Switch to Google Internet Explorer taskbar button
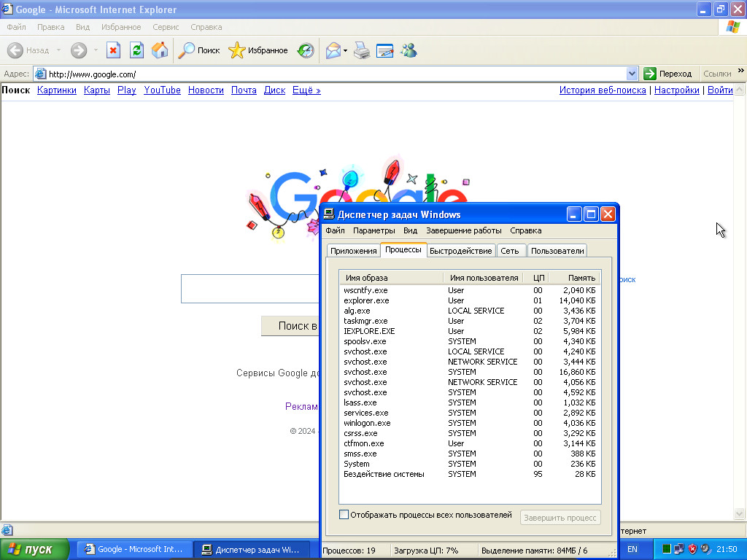This screenshot has height=560, width=747. 135,550
